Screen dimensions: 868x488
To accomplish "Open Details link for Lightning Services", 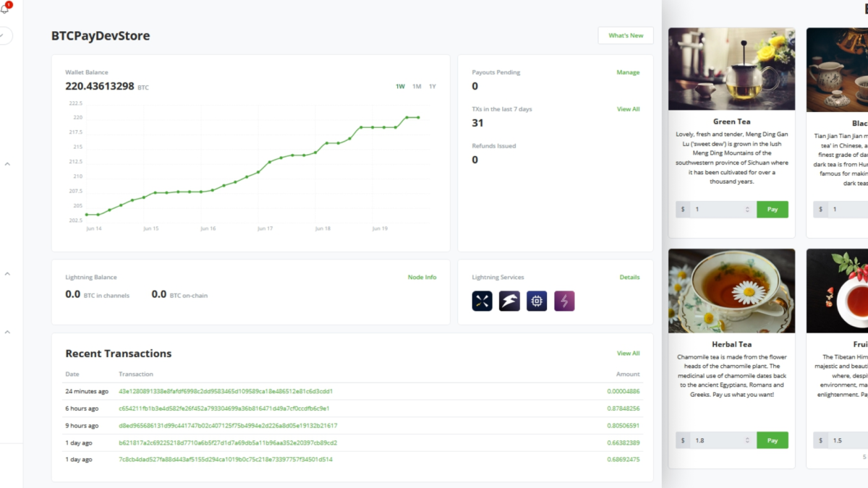I will [629, 277].
